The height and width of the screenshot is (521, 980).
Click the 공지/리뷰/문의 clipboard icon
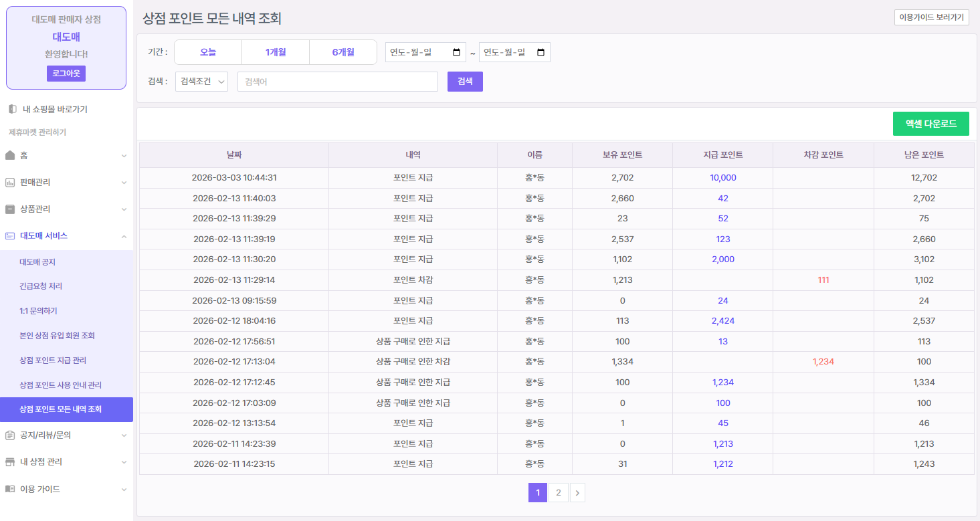(x=10, y=435)
